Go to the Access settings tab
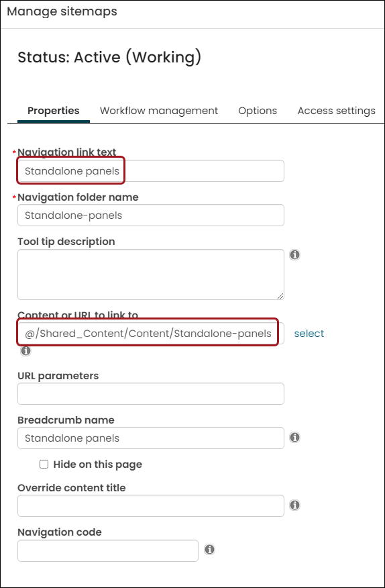 pos(336,111)
